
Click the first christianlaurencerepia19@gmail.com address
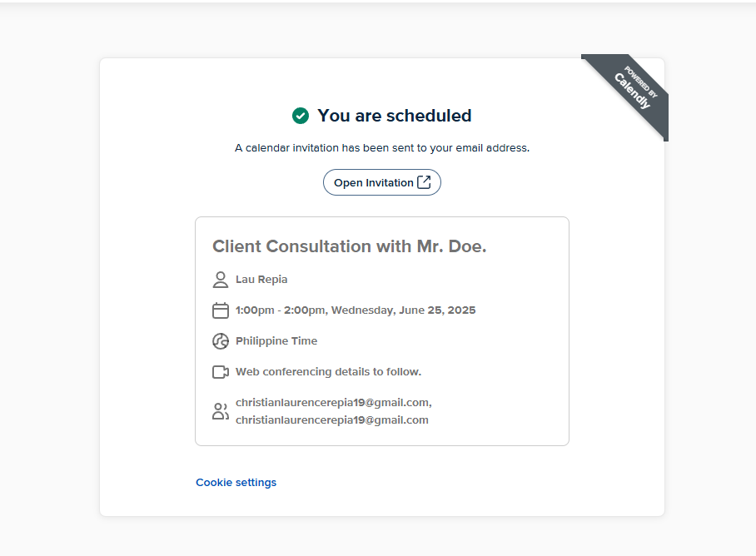tap(334, 402)
